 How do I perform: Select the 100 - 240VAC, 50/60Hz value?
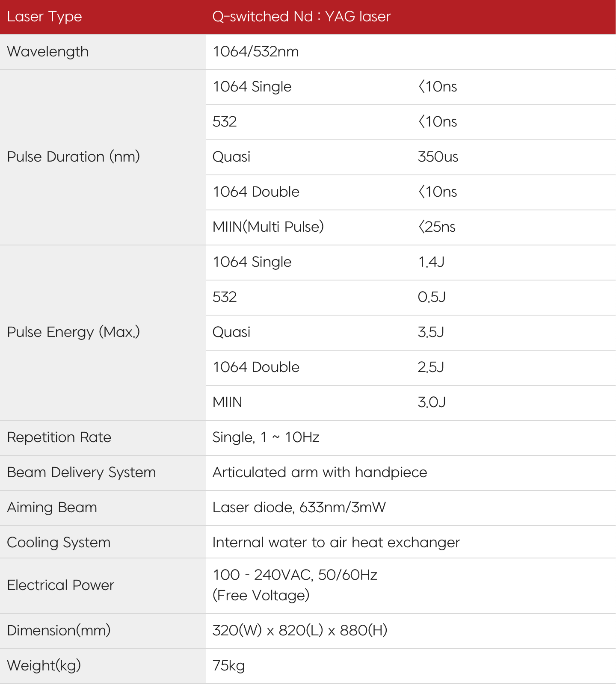[x=295, y=575]
